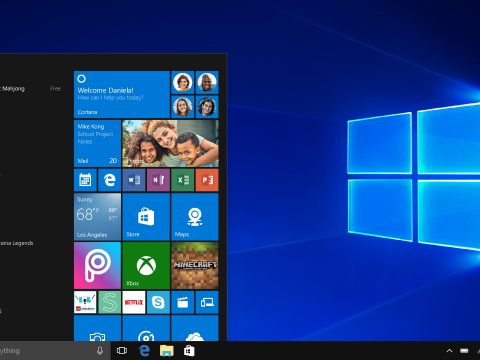Open the green Sway tile
Screen dimensions: 480x360
(x=110, y=302)
